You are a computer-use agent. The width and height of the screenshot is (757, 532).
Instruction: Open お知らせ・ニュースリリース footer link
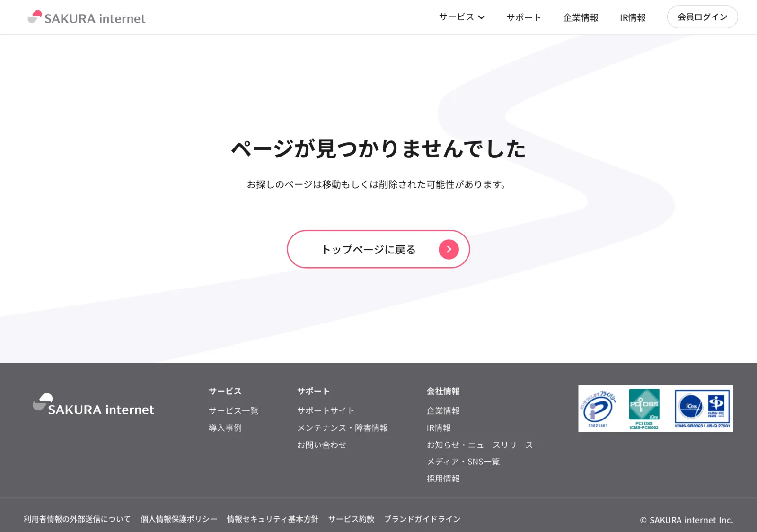tap(480, 445)
